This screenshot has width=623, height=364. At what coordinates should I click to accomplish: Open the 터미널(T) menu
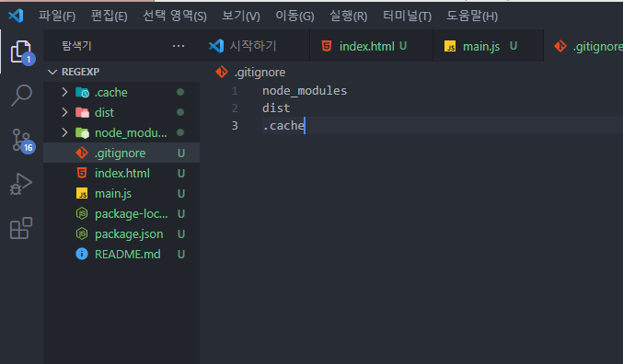point(407,16)
